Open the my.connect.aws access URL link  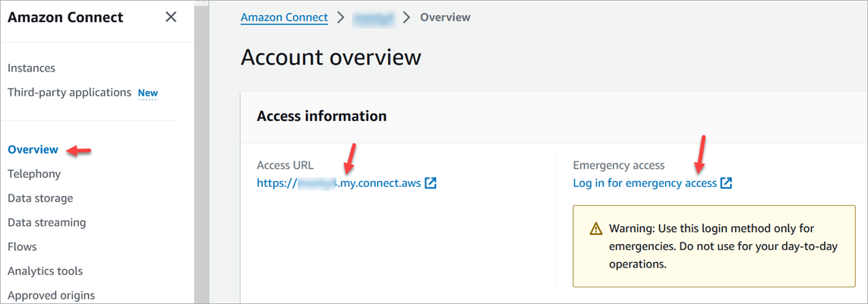338,183
